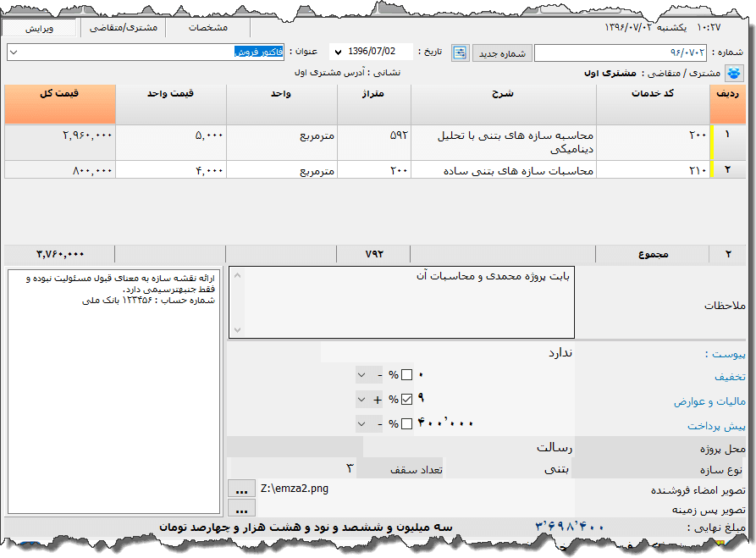The height and width of the screenshot is (558, 756).
Task: Switch to the مشتری/متقاضی tab
Action: click(122, 27)
